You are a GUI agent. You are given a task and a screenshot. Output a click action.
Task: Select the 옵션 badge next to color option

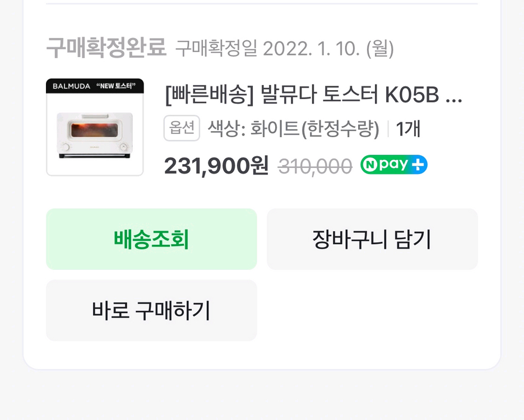coord(182,128)
